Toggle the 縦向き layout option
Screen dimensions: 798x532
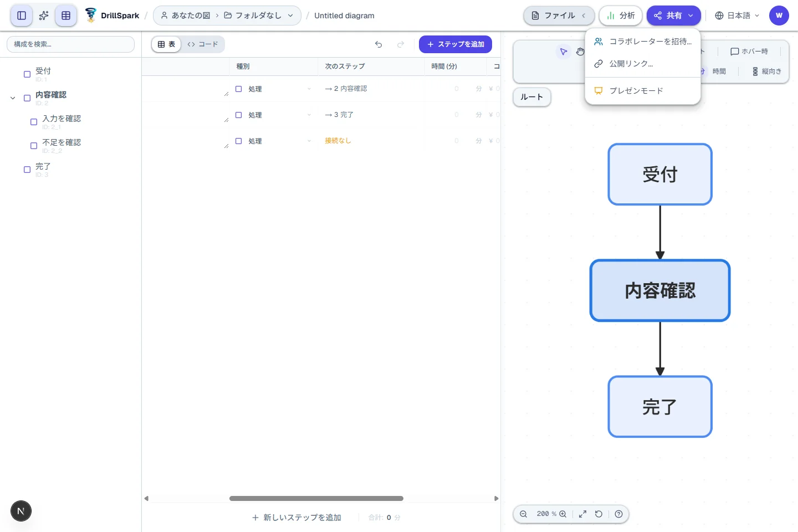[x=767, y=71]
